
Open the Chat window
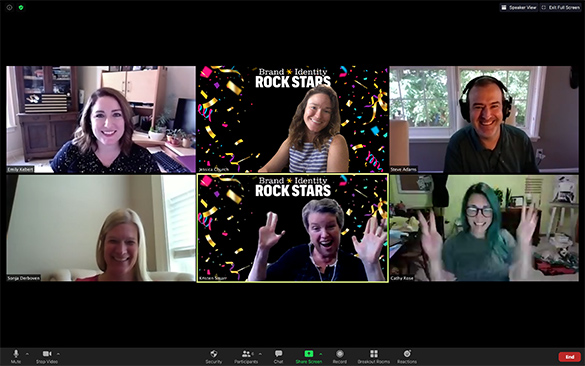click(278, 356)
